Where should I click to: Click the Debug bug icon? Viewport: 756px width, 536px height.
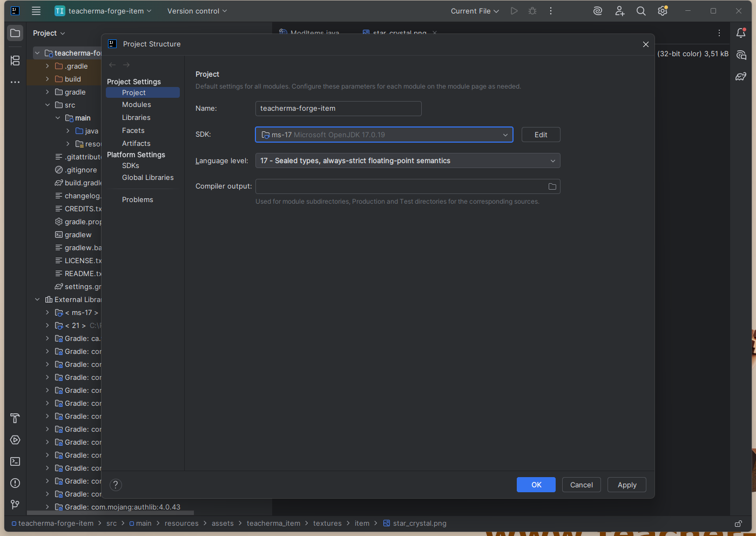[x=532, y=11]
